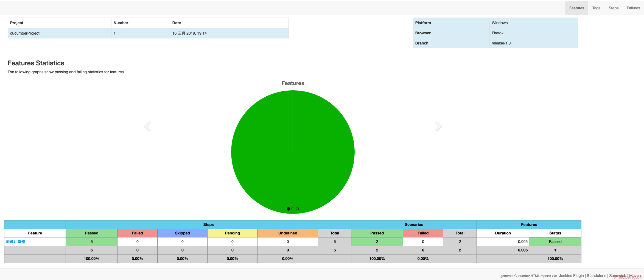This screenshot has height=280, width=644.
Task: Click the red Failed steps column header
Action: [137, 233]
